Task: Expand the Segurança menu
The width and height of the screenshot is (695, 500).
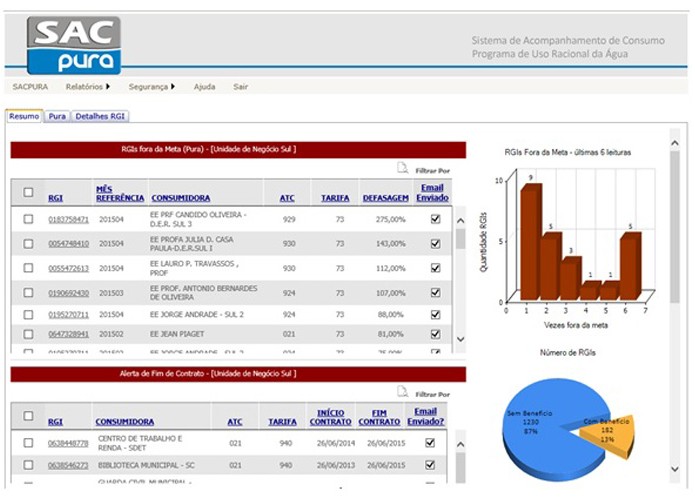Action: coord(152,86)
